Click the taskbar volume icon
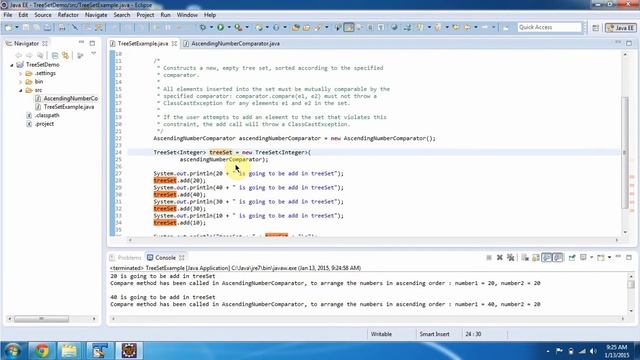 [x=593, y=351]
